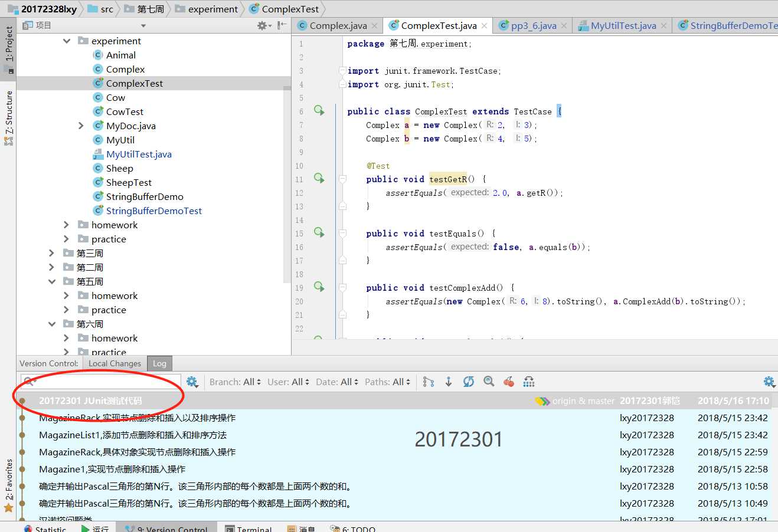Image resolution: width=778 pixels, height=532 pixels.
Task: Click the src breadcrumb
Action: coord(100,9)
